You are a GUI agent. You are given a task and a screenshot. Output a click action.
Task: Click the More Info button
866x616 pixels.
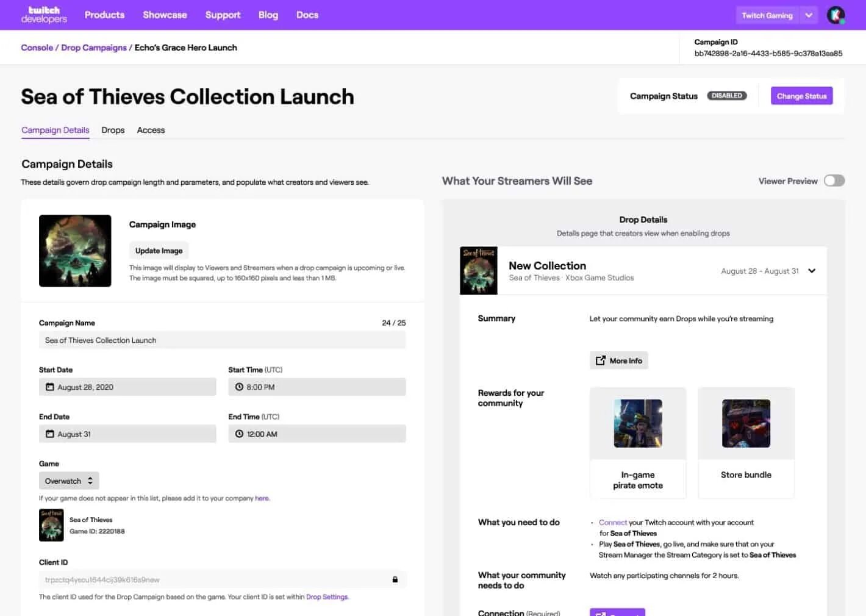(619, 360)
